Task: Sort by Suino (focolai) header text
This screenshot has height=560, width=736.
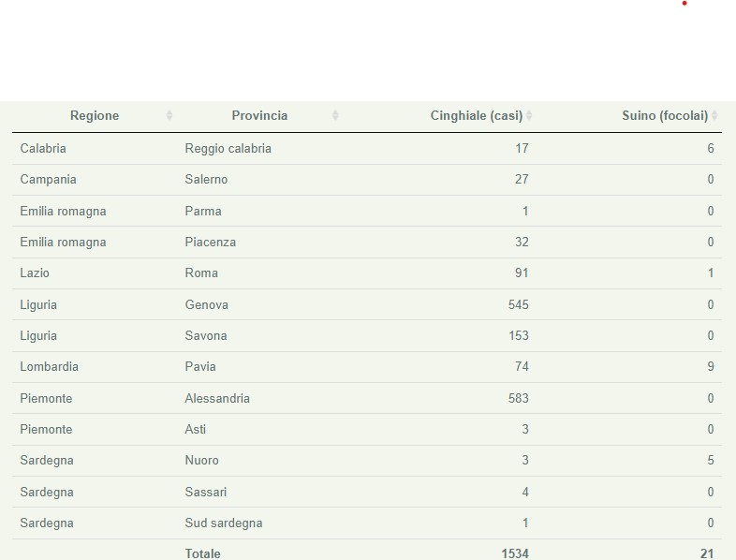Action: pyautogui.click(x=665, y=116)
